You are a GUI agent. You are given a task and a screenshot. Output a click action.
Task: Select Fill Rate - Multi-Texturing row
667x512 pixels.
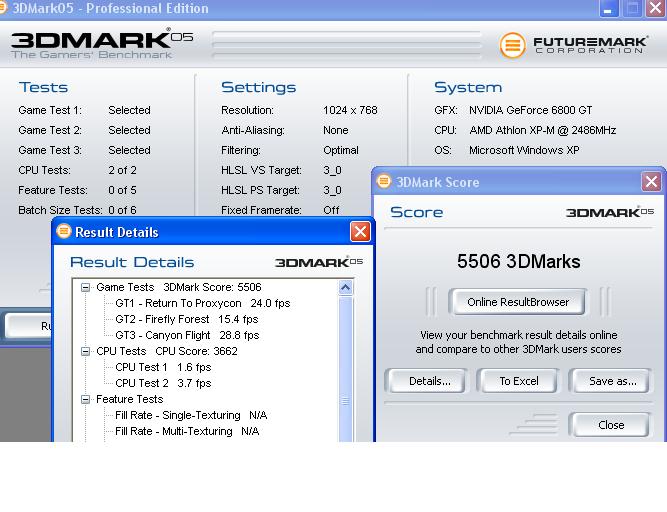tap(187, 431)
